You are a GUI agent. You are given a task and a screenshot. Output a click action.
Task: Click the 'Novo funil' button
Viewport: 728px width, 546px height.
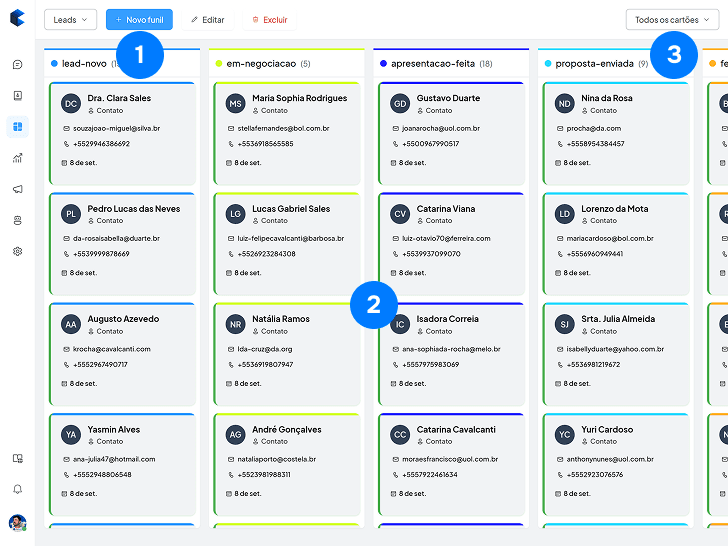(139, 20)
